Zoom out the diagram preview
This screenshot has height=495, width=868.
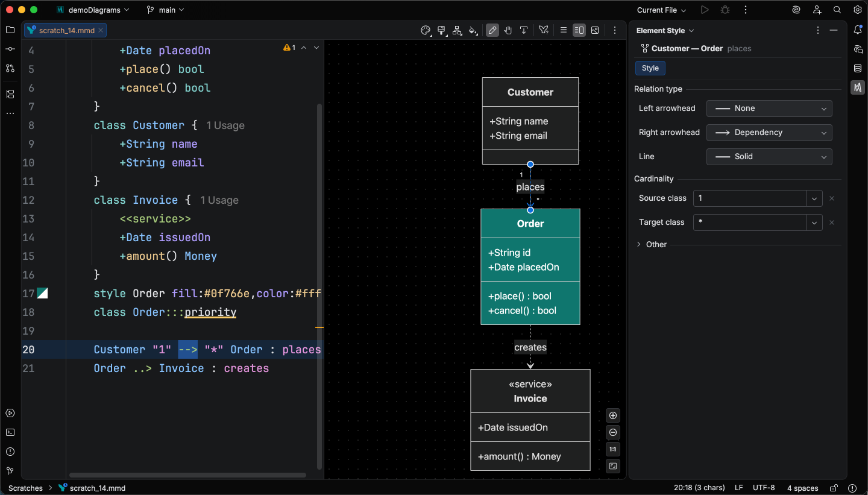pyautogui.click(x=613, y=432)
